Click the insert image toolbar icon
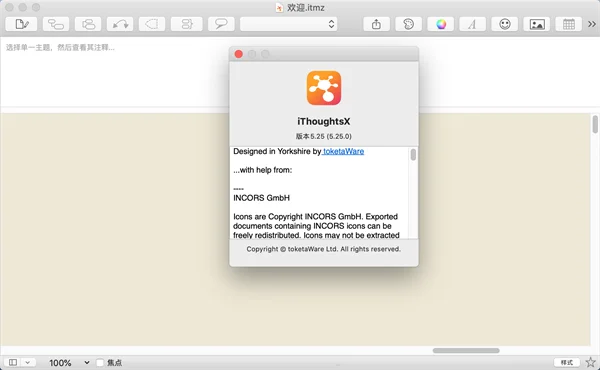 (537, 24)
